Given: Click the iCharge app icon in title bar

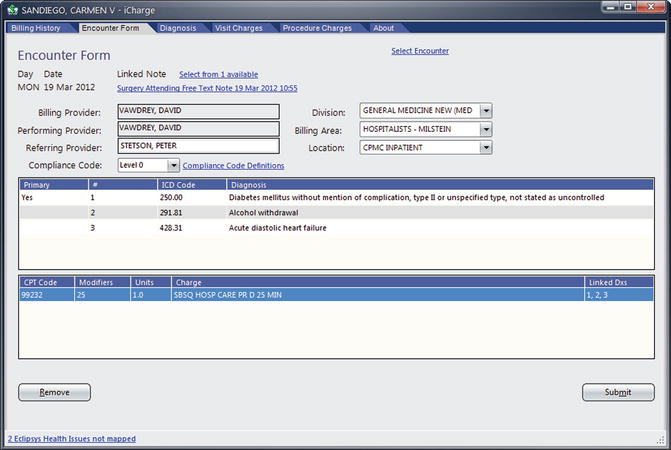Looking at the screenshot, I should (x=12, y=9).
